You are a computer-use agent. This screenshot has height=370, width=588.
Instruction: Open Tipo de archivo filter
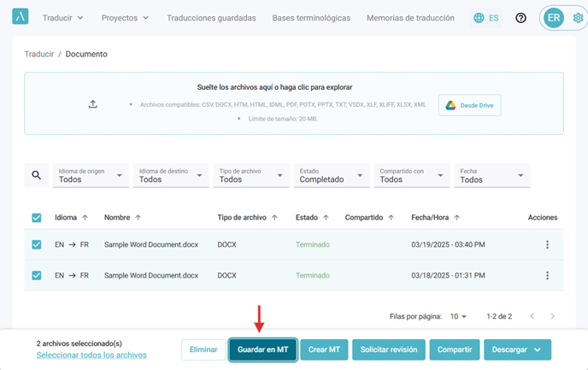coord(251,175)
